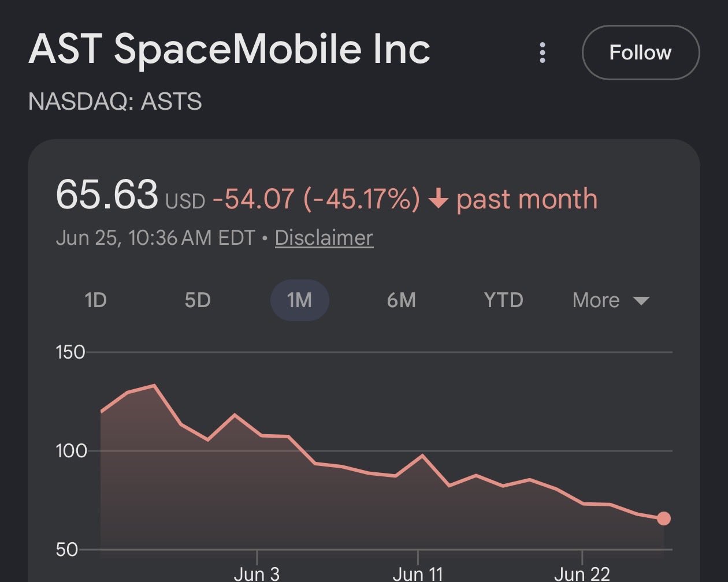Click the down arrow price change icon
The image size is (728, 582).
[x=439, y=200]
